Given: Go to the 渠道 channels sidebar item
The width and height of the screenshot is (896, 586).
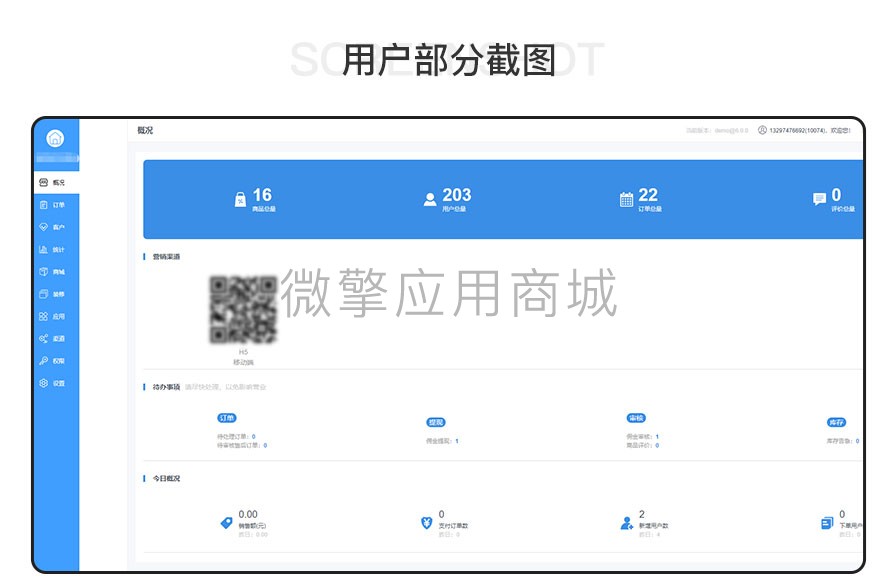Looking at the screenshot, I should coord(56,339).
